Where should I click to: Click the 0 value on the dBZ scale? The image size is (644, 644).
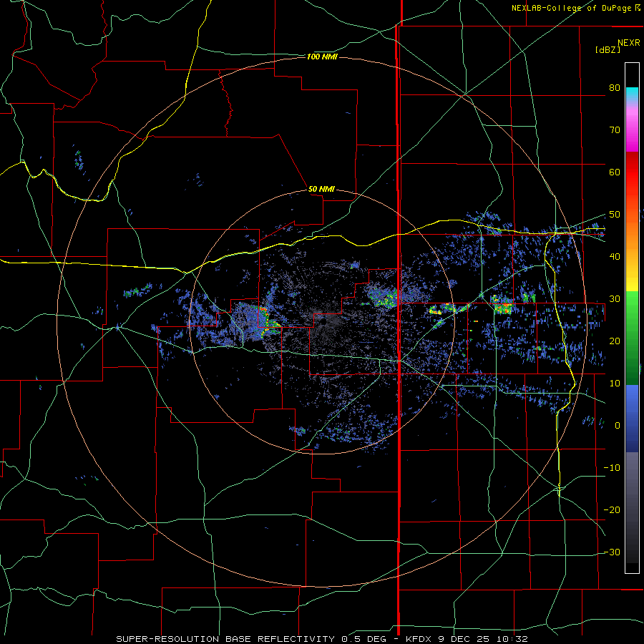point(618,426)
